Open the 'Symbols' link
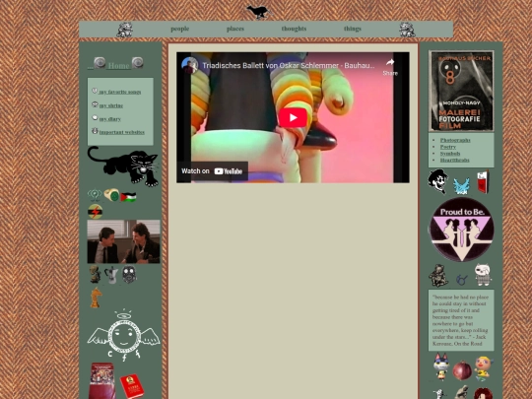Image resolution: width=532 pixels, height=399 pixels. click(x=450, y=154)
